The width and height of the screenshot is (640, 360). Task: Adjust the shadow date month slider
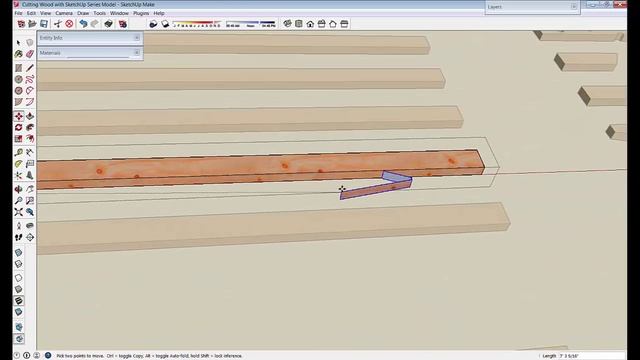[197, 24]
